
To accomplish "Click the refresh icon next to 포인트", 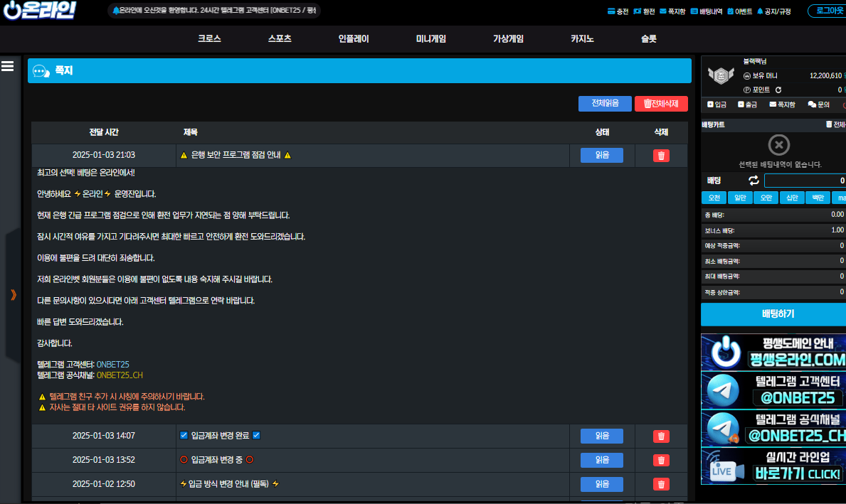I will (778, 90).
